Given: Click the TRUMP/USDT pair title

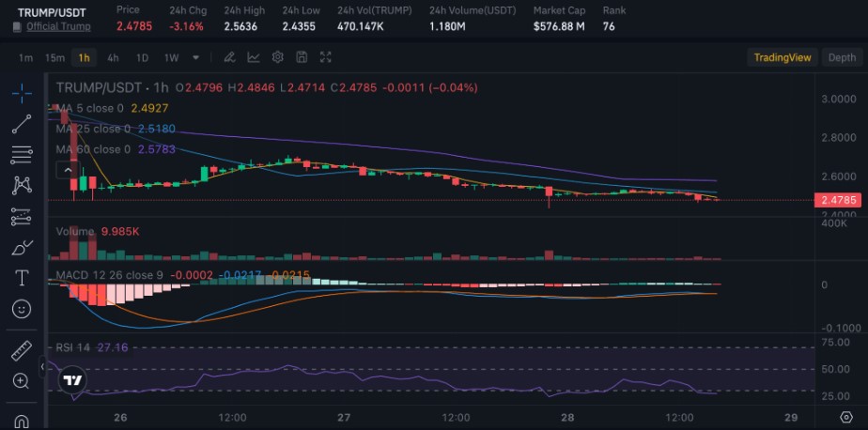Looking at the screenshot, I should click(x=52, y=12).
